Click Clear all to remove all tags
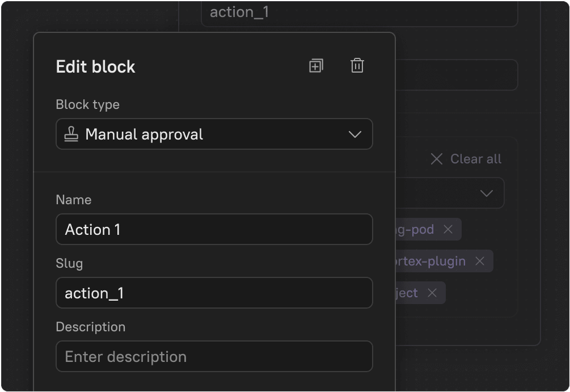Viewport: 570px width, 392px height. pyautogui.click(x=475, y=159)
